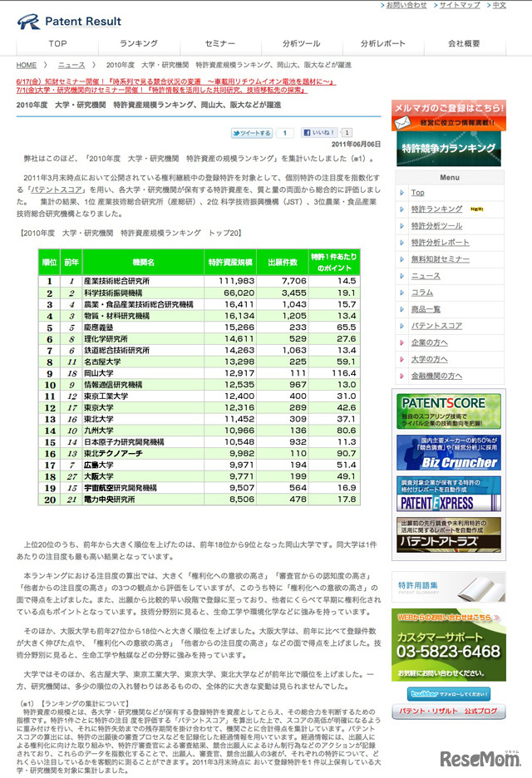Open ニュース in the side menu
The width and height of the screenshot is (532, 778).
(426, 276)
